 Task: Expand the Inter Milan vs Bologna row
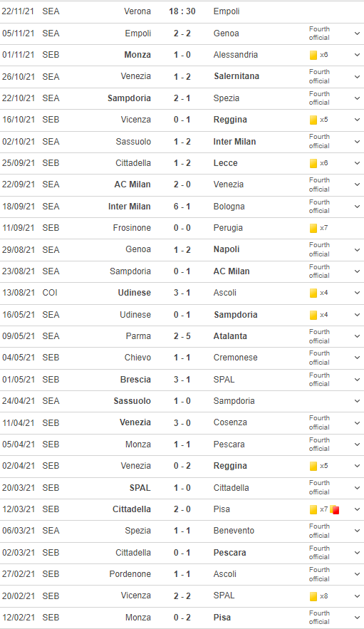pos(357,207)
